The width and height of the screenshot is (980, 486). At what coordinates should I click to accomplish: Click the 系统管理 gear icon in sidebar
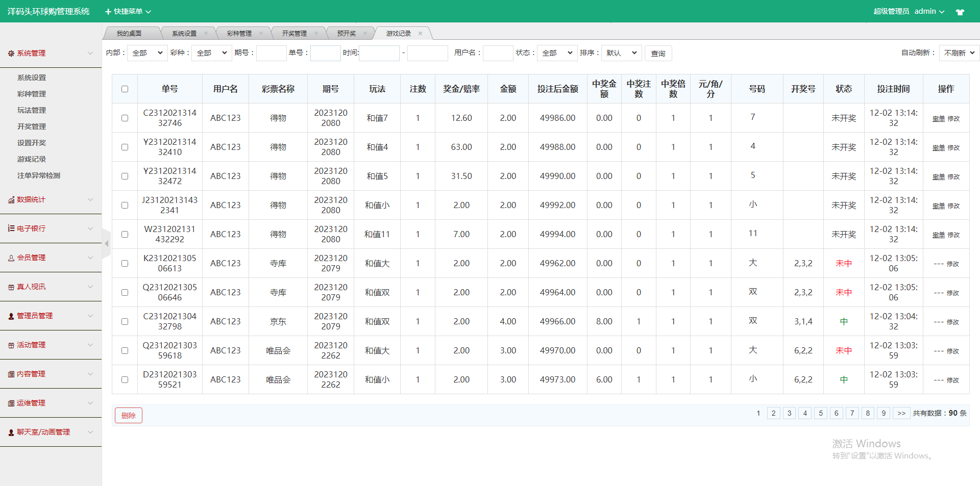(x=11, y=53)
